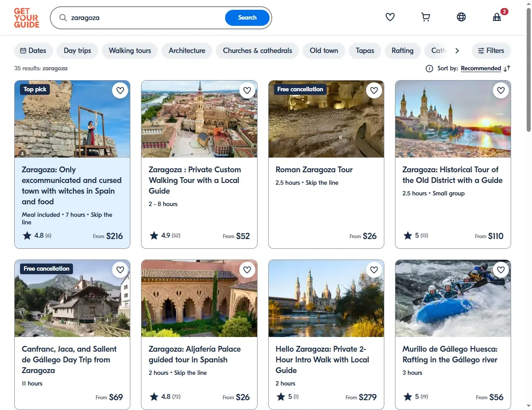The image size is (532, 410).
Task: Open Zaragoza Private Custom Walking Tour title
Action: 195,180
